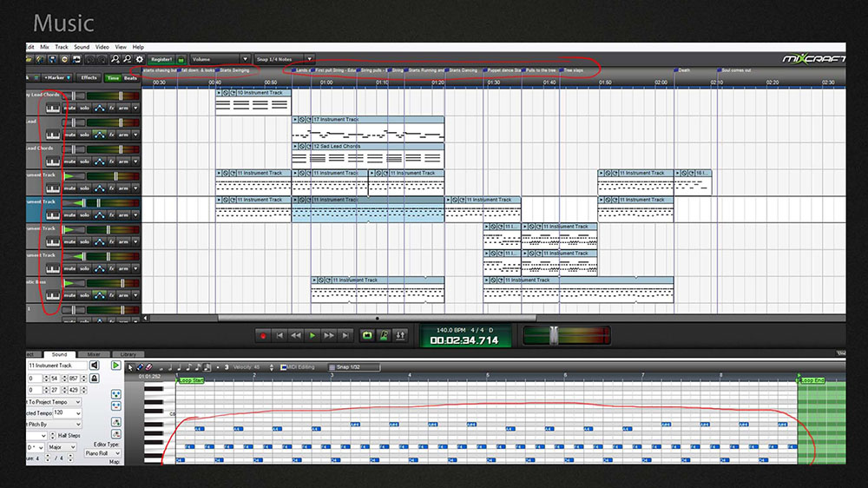
Task: Solo the highlighted instrument track
Action: coord(84,215)
